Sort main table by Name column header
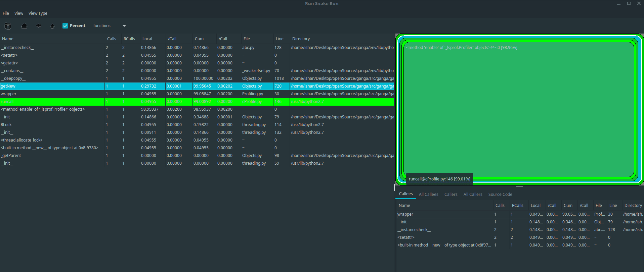644x272 pixels. [52, 39]
